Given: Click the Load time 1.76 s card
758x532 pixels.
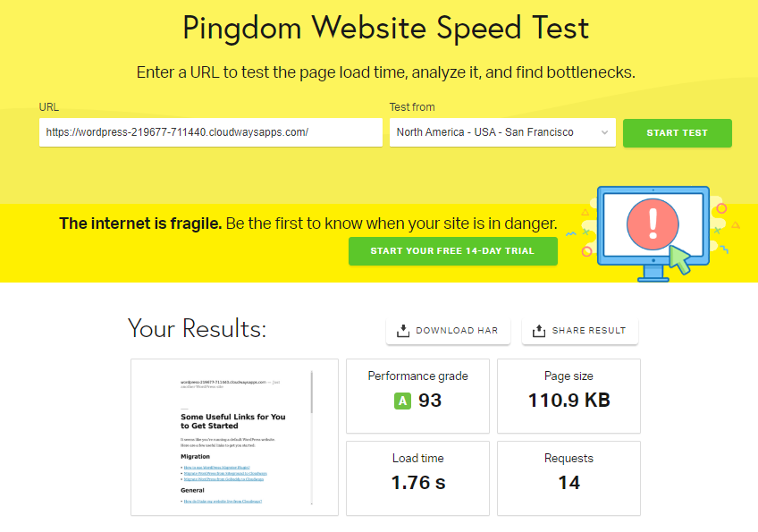Looking at the screenshot, I should [x=417, y=478].
